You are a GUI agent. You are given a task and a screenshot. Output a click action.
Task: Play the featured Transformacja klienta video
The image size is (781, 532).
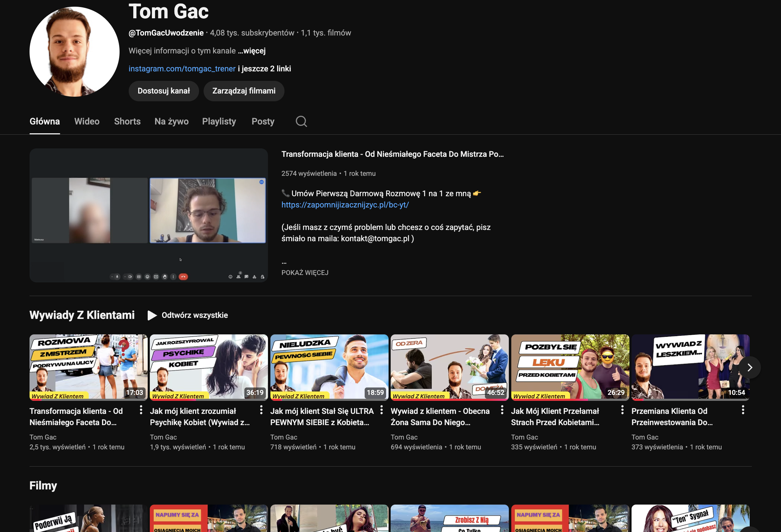click(148, 215)
